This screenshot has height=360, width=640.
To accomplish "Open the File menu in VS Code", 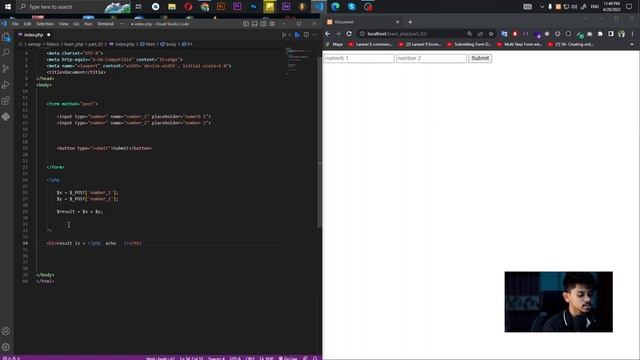I will (x=15, y=24).
